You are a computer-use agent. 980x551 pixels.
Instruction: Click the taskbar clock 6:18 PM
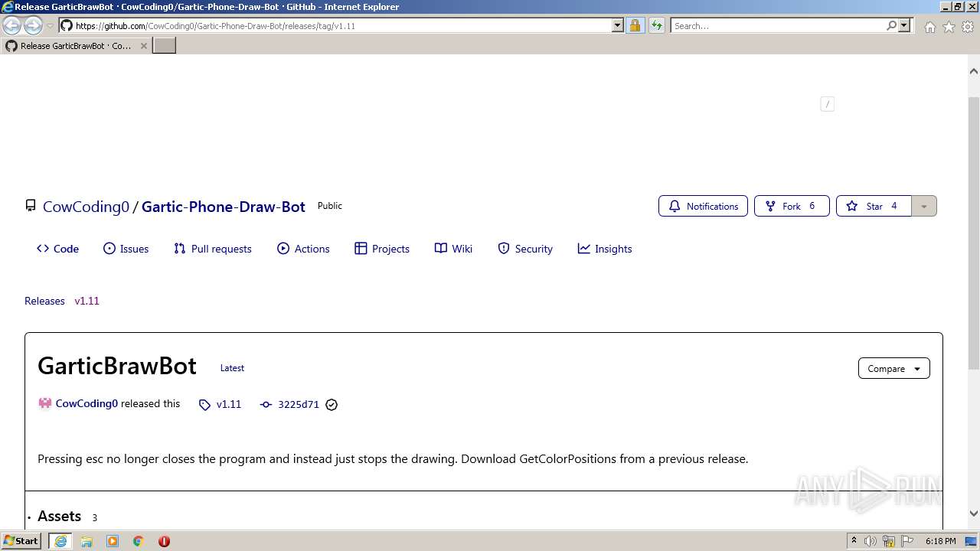coord(940,541)
